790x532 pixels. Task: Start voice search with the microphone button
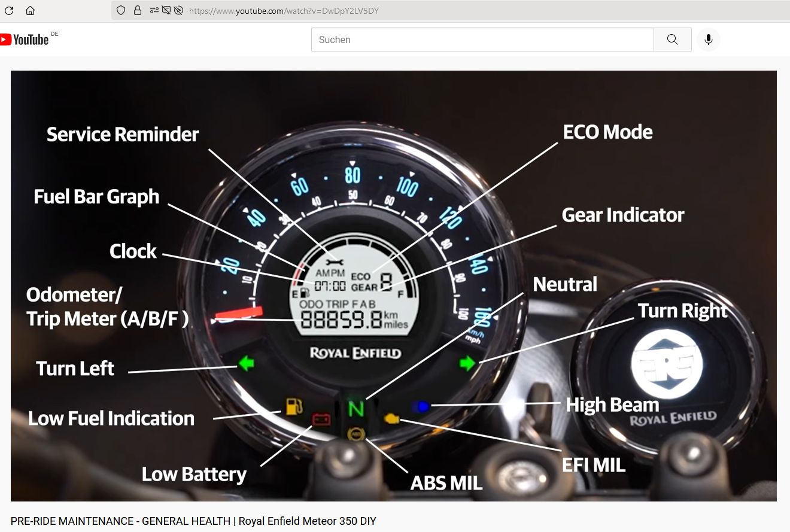[x=709, y=39]
